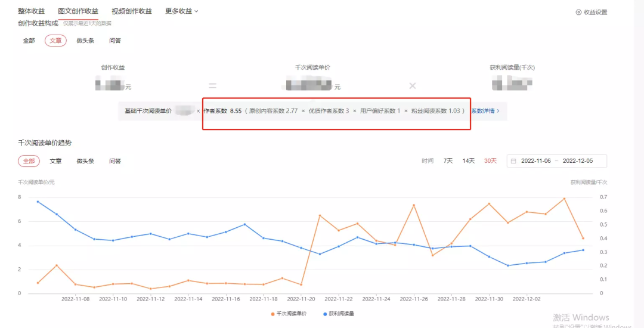Select 微头条 in 千次阅读单价趋势 filters

tap(85, 161)
